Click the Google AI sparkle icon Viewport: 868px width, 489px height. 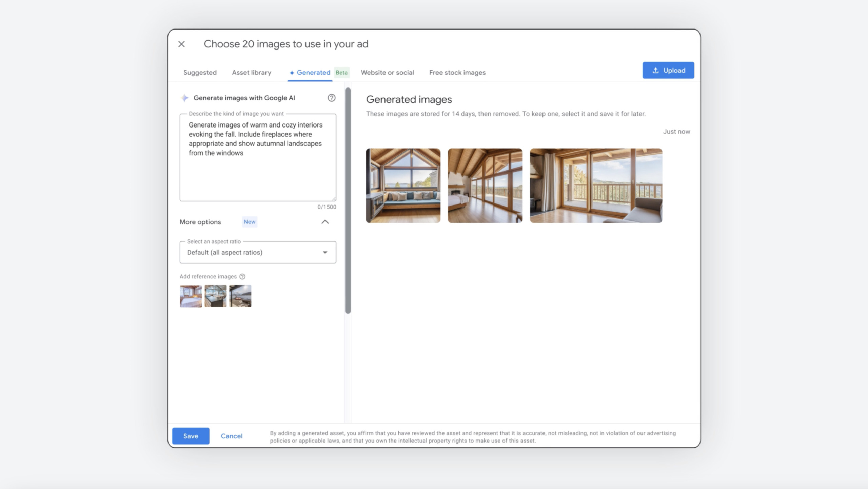click(x=184, y=98)
